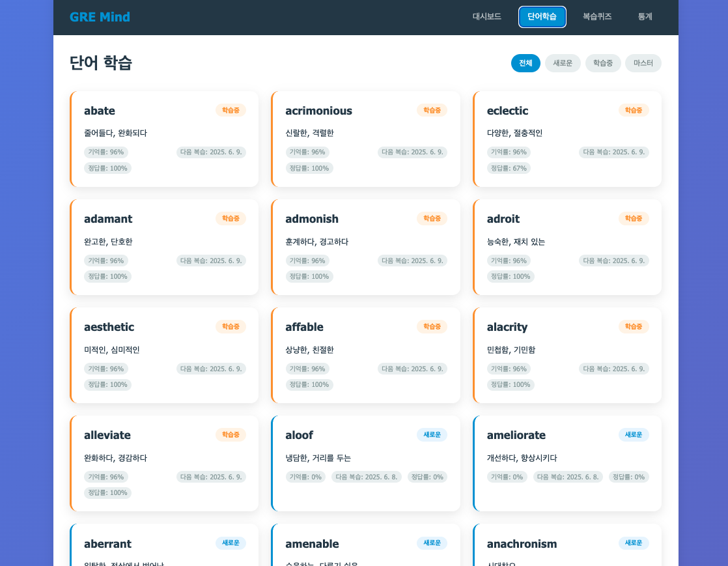Open the acrimonious word card
The image size is (728, 566).
(x=365, y=139)
